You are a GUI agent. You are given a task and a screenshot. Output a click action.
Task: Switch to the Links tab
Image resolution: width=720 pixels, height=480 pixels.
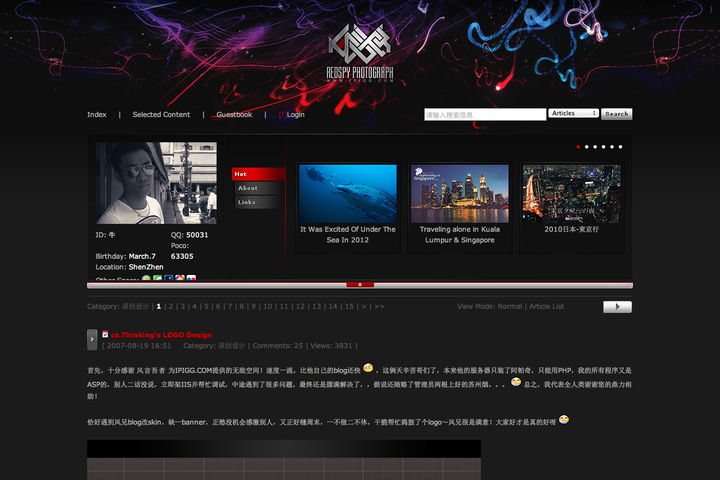259,202
